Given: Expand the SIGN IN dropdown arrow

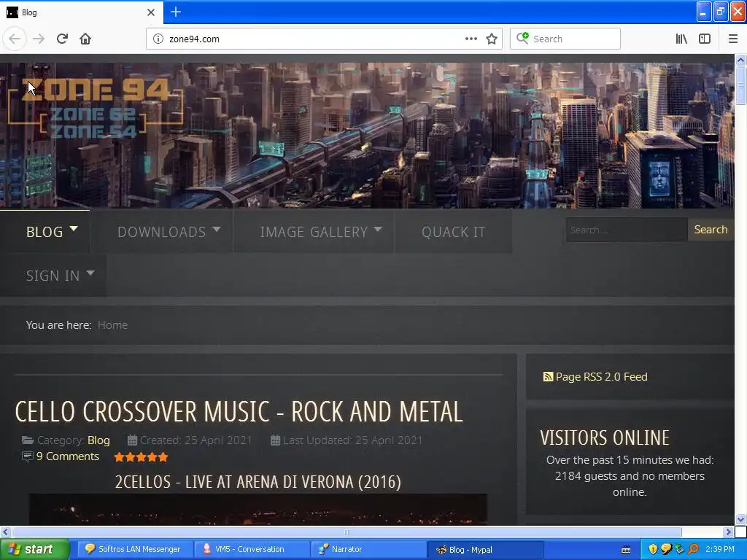Looking at the screenshot, I should pyautogui.click(x=90, y=273).
